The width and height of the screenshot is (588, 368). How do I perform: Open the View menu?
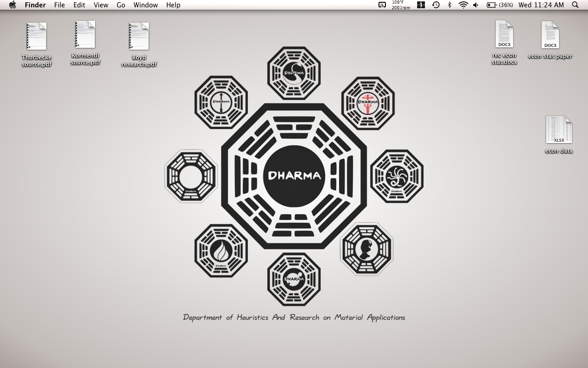[101, 5]
